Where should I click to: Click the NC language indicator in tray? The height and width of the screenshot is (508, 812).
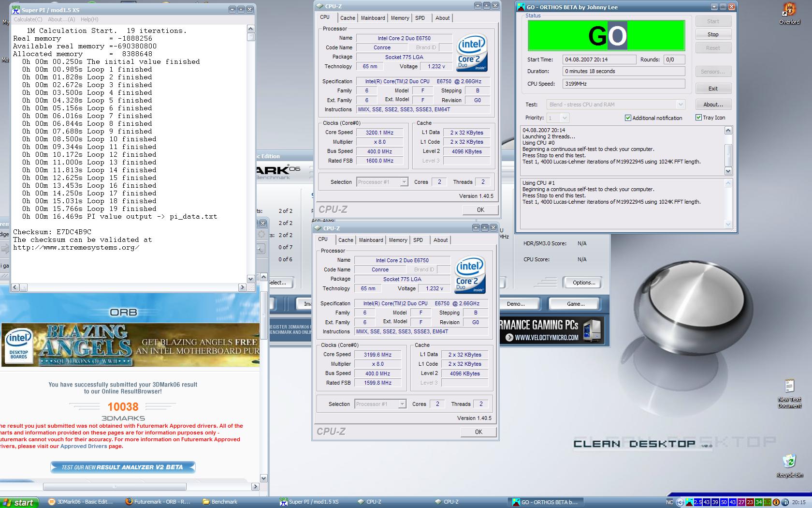tap(669, 502)
